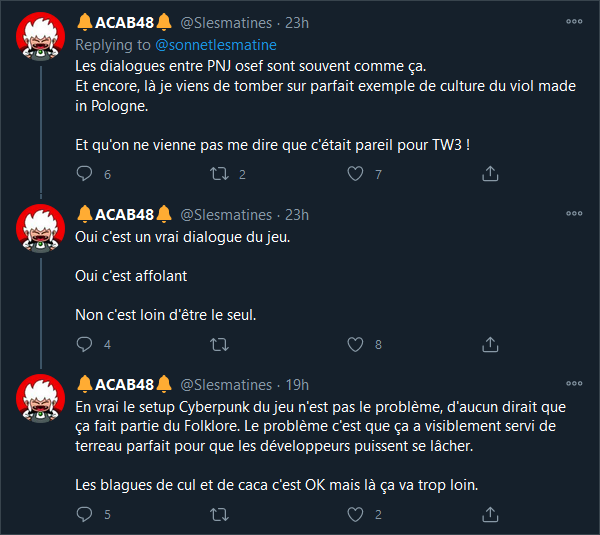The height and width of the screenshot is (535, 600).
Task: Click the avatar of the first tweet
Action: pos(41,36)
